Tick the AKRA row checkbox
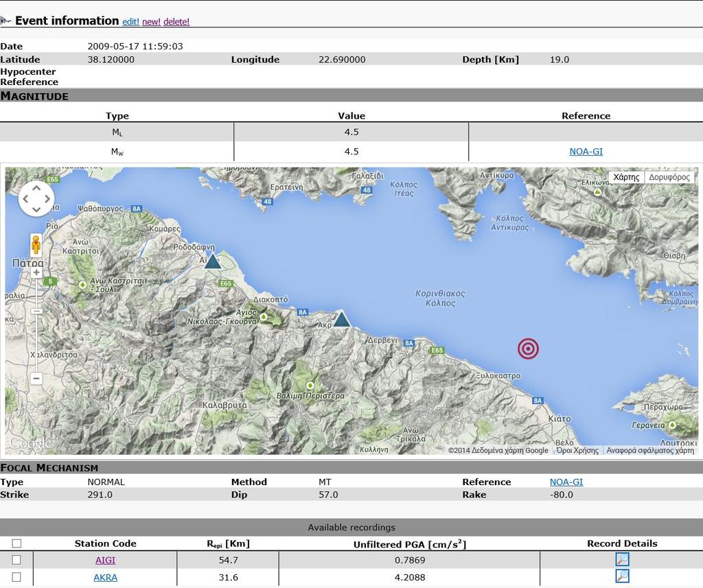The height and width of the screenshot is (588, 703). (x=16, y=577)
